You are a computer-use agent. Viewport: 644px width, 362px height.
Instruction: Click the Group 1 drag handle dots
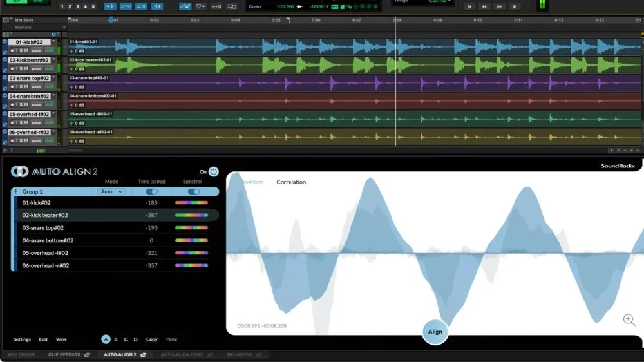(16, 191)
